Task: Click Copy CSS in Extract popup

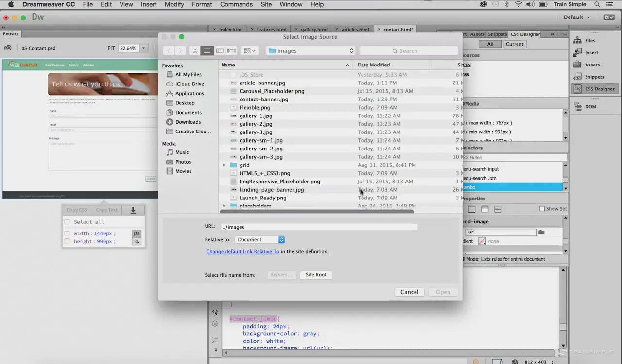Action: (77, 210)
